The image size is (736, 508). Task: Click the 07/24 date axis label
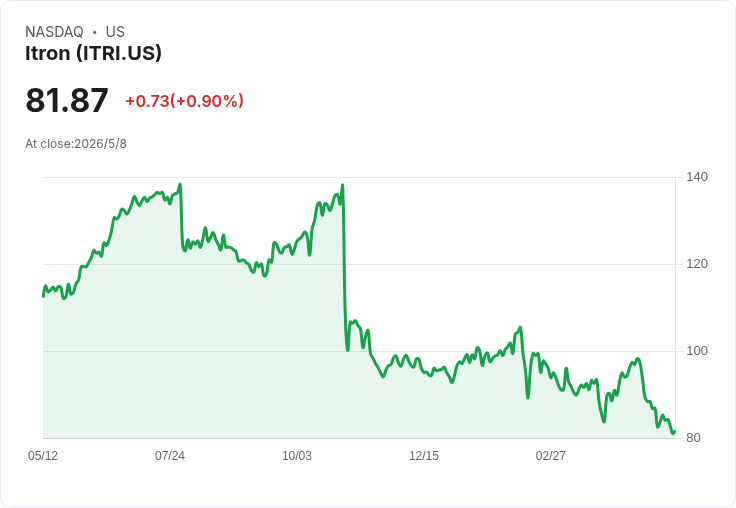click(x=170, y=455)
